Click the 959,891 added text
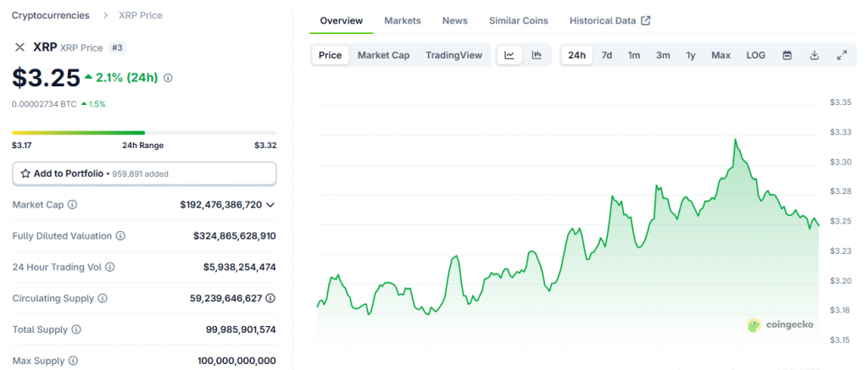Viewport: 868px width, 370px height. click(x=141, y=174)
